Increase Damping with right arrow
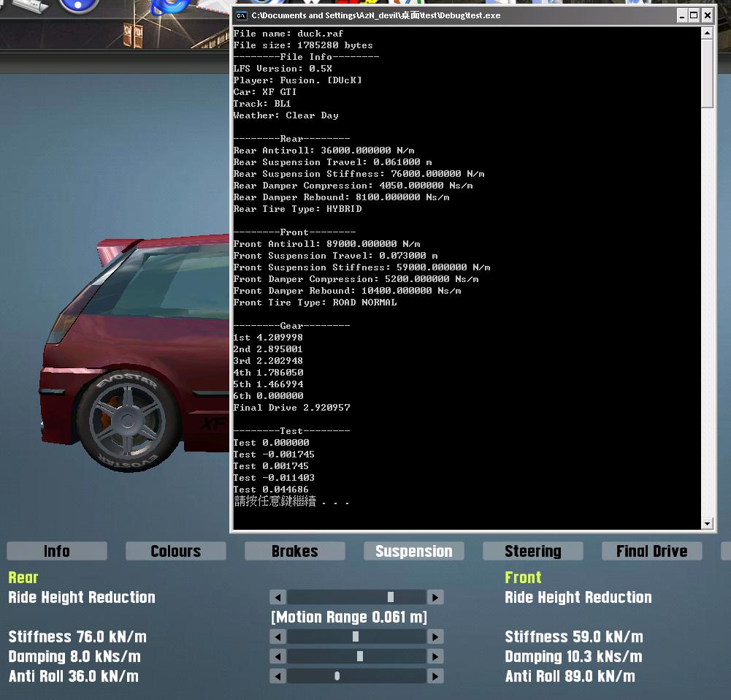This screenshot has height=700, width=731. point(435,657)
